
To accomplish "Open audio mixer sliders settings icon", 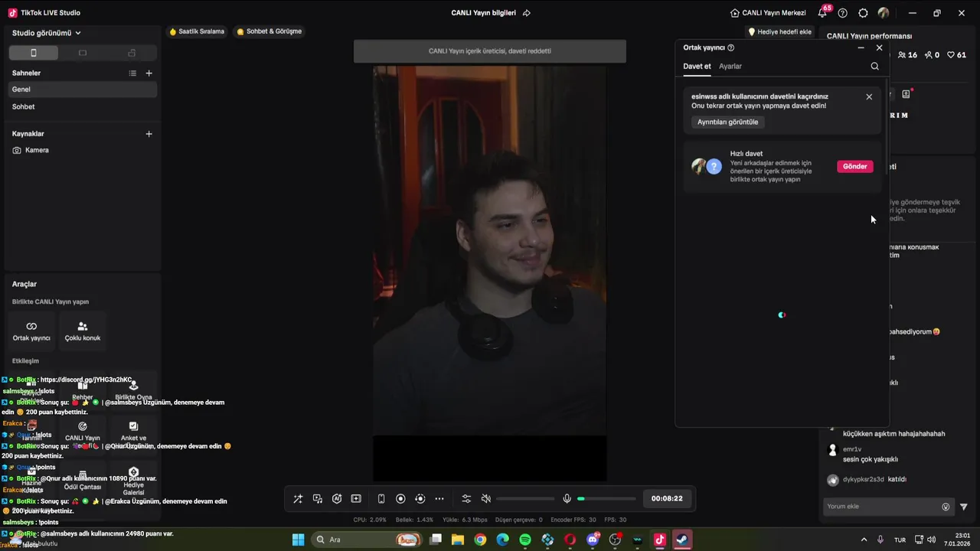I will coord(466,499).
